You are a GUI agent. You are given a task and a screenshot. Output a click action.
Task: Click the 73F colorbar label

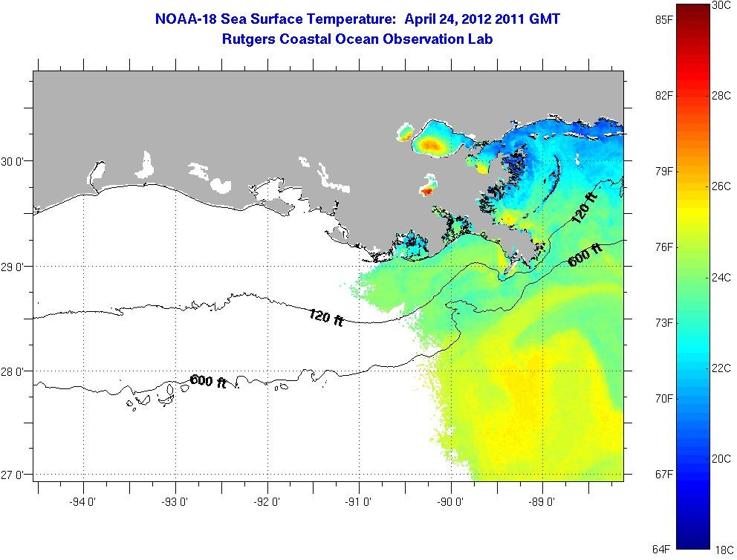tap(663, 323)
